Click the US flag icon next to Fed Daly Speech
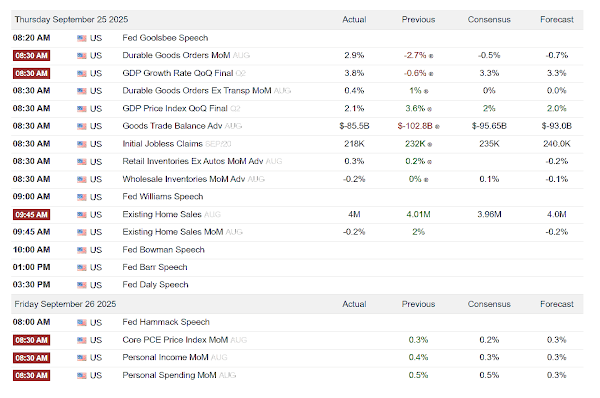This screenshot has height=398, width=600. tap(82, 285)
